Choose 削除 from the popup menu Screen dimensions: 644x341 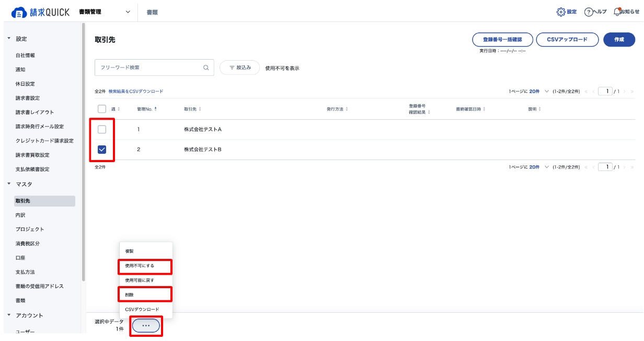[146, 295]
